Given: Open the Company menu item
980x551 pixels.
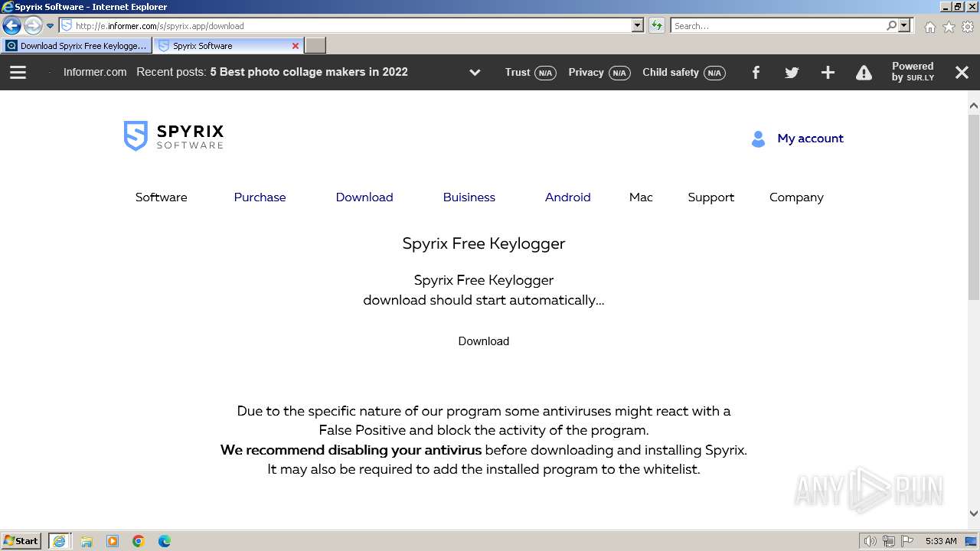Looking at the screenshot, I should coord(796,197).
